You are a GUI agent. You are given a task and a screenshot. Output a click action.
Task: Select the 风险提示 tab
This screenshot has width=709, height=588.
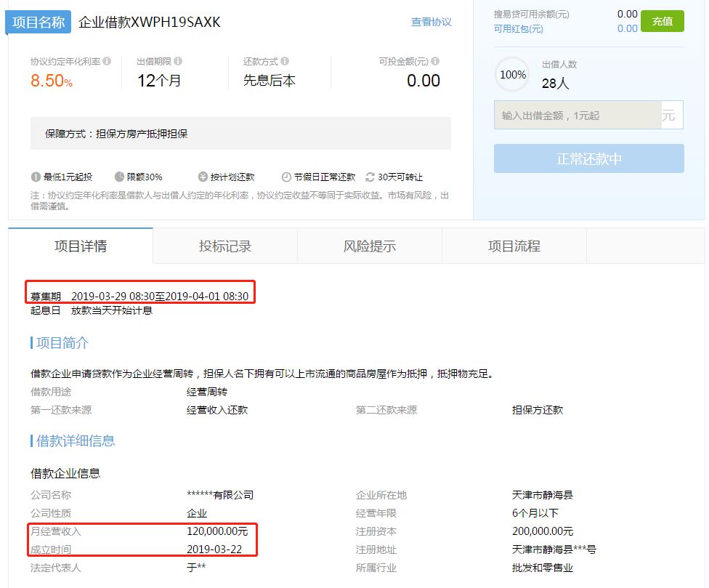(x=370, y=246)
